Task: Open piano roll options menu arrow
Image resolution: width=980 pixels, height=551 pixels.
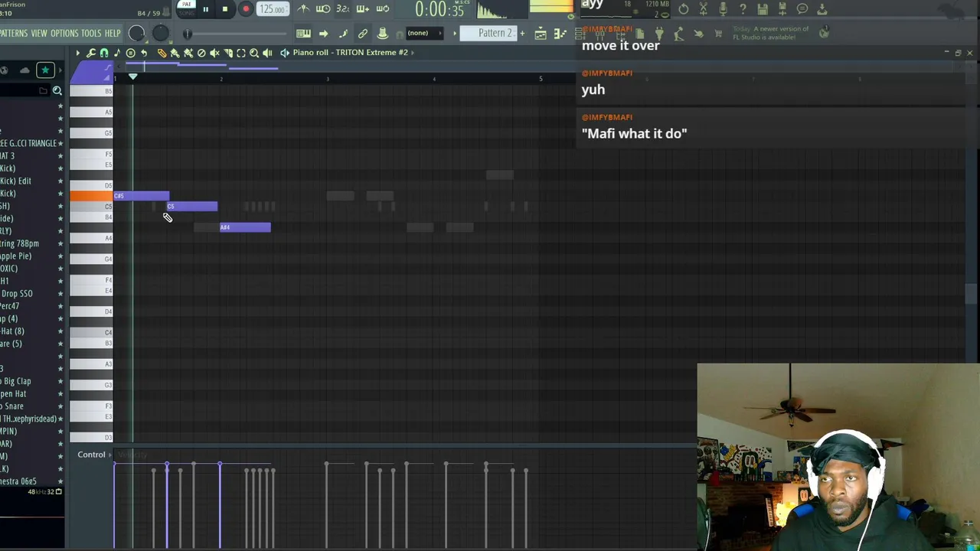Action: click(77, 53)
